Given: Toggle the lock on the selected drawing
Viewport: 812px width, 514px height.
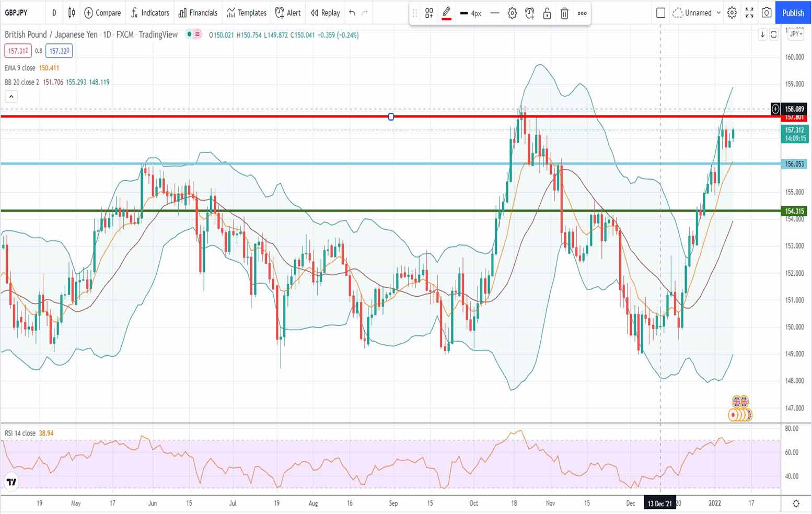Looking at the screenshot, I should pyautogui.click(x=547, y=13).
